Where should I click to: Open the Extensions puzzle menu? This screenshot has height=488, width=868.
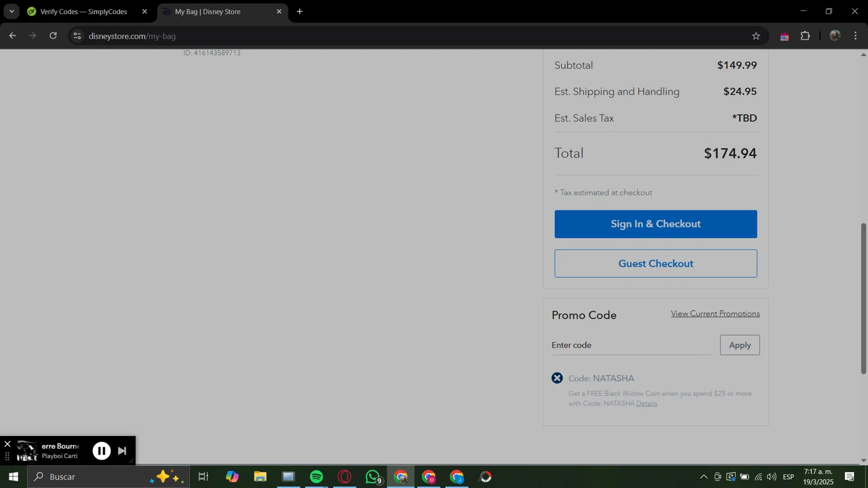[805, 36]
